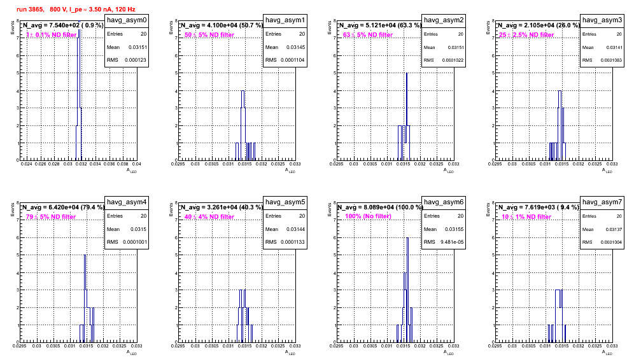Select the havg_asym6 stats box title
This screenshot has height=364, width=634.
point(444,202)
